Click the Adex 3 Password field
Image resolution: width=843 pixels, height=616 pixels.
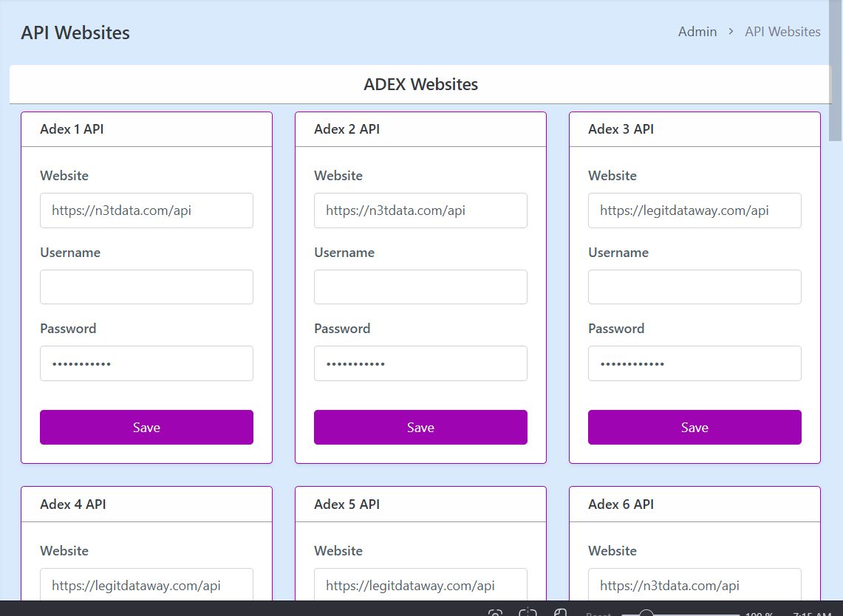click(x=694, y=363)
